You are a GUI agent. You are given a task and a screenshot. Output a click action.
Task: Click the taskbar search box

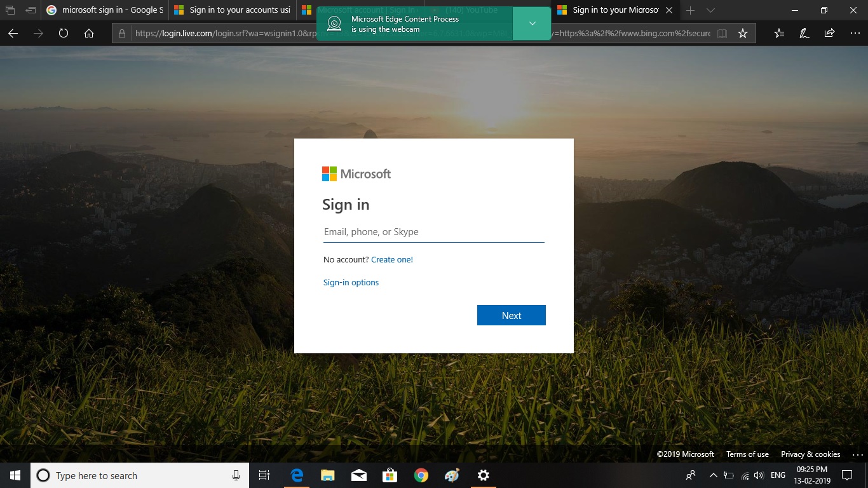point(140,475)
